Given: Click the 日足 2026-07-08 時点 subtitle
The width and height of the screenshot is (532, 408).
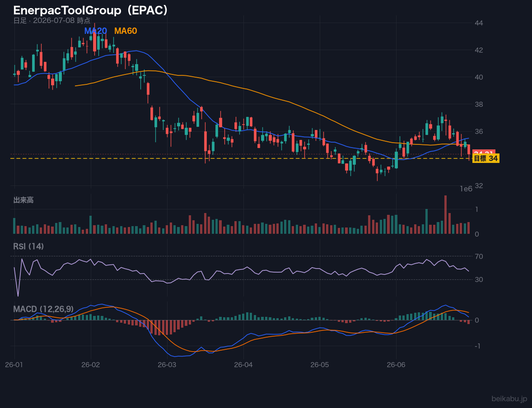Looking at the screenshot, I should click(x=52, y=20).
